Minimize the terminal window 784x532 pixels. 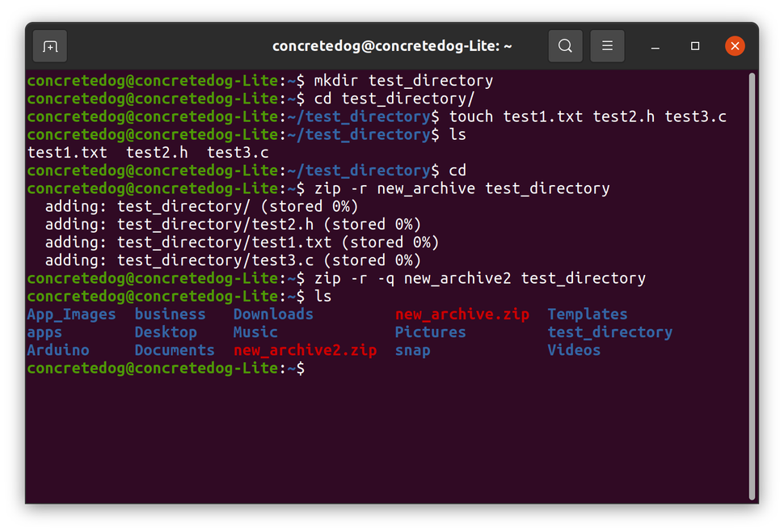655,46
